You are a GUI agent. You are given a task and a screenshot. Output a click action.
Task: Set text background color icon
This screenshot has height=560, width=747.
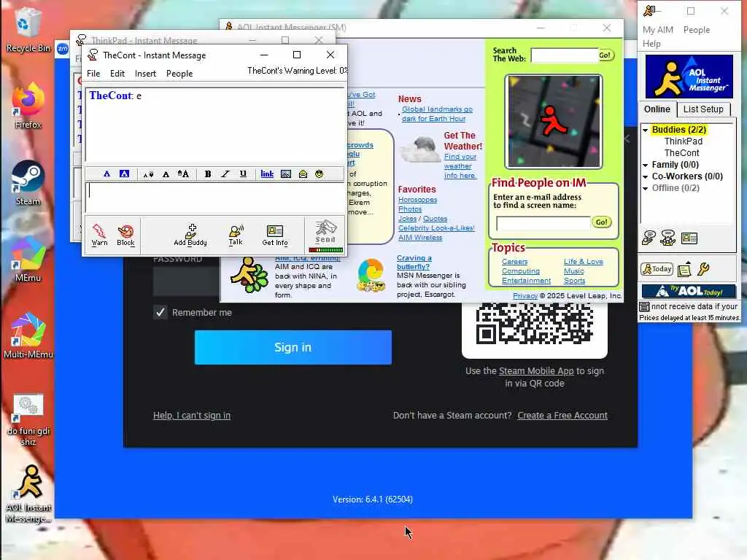pyautogui.click(x=124, y=174)
